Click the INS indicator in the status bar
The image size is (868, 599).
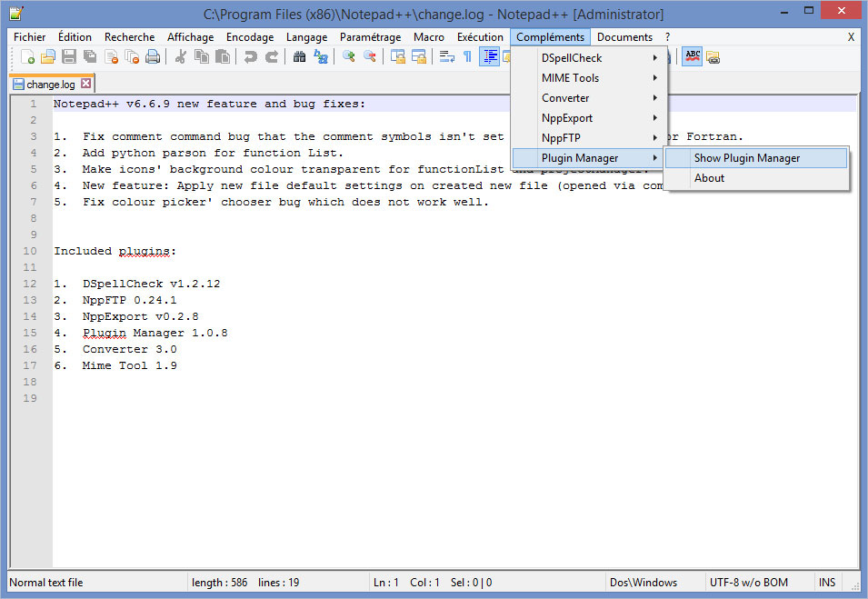pos(827,583)
